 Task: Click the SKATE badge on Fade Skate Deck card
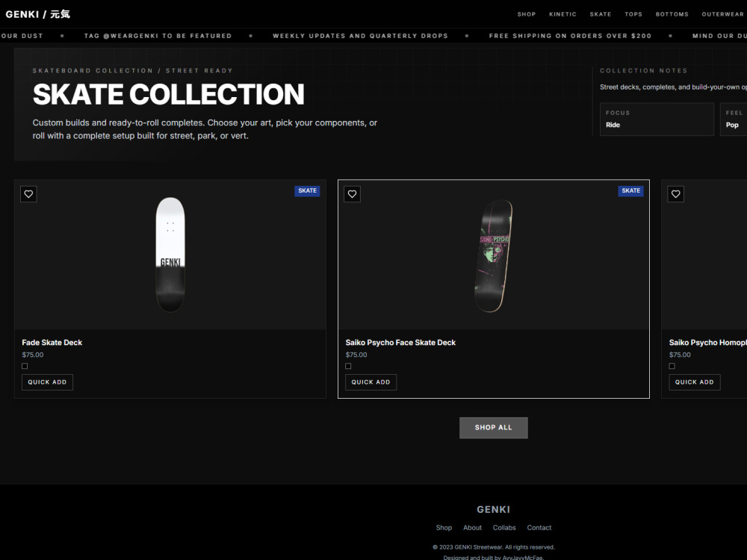coord(307,191)
